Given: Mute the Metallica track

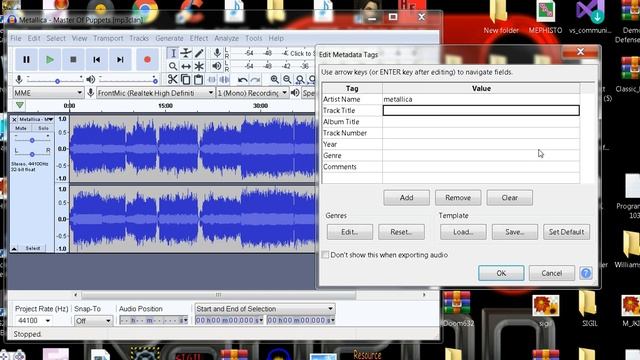Looking at the screenshot, I should point(21,128).
